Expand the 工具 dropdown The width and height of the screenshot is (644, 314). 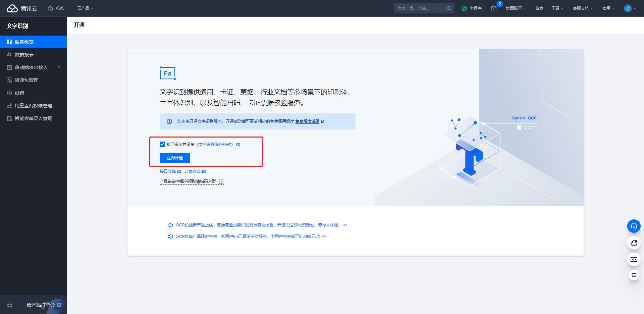point(557,8)
